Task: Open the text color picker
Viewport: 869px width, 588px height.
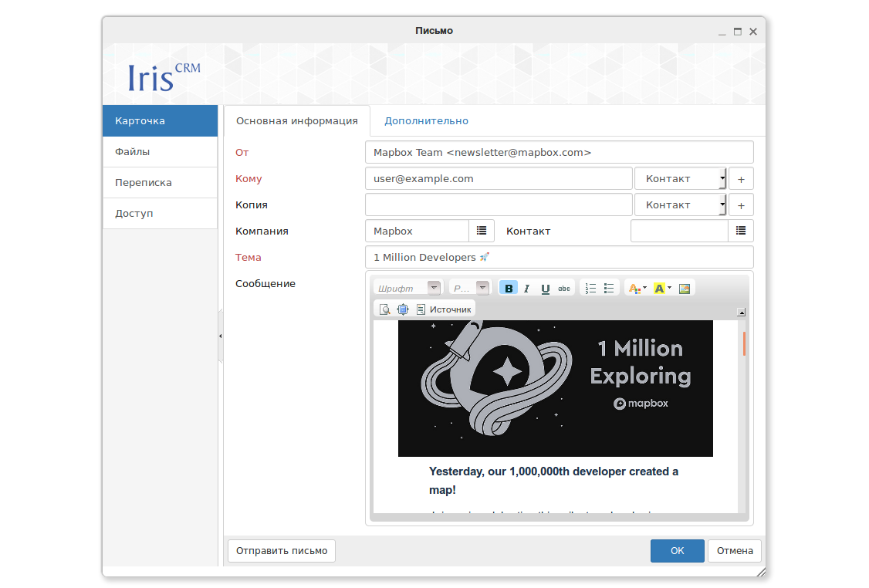Action: [638, 288]
